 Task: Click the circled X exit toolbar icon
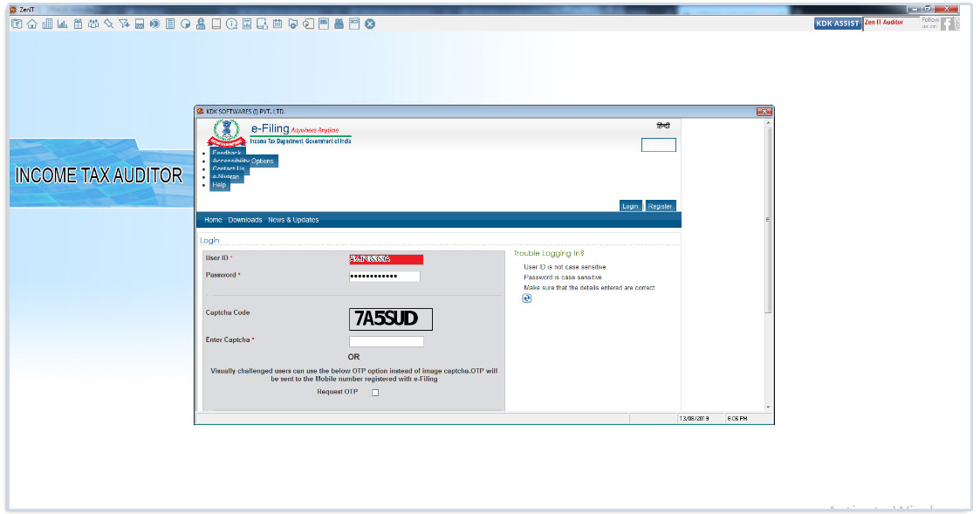[x=370, y=24]
